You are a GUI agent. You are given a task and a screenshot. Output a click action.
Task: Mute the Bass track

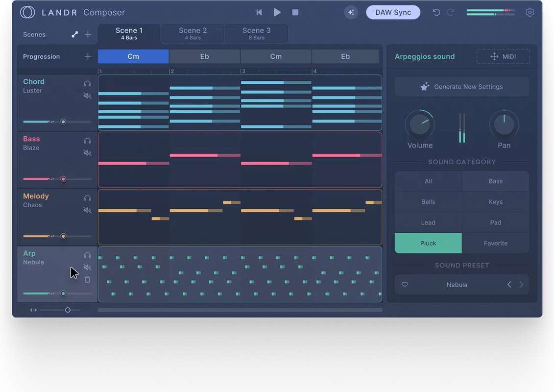coord(87,153)
